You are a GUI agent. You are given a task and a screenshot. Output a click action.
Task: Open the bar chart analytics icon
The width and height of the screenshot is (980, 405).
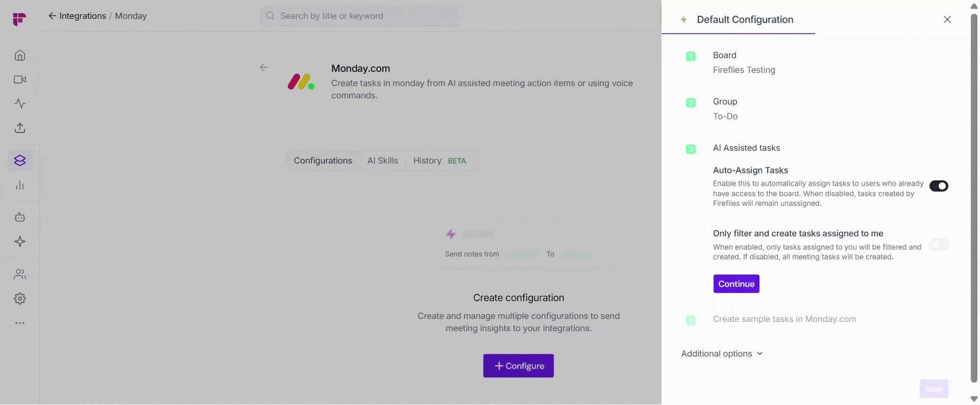(20, 185)
